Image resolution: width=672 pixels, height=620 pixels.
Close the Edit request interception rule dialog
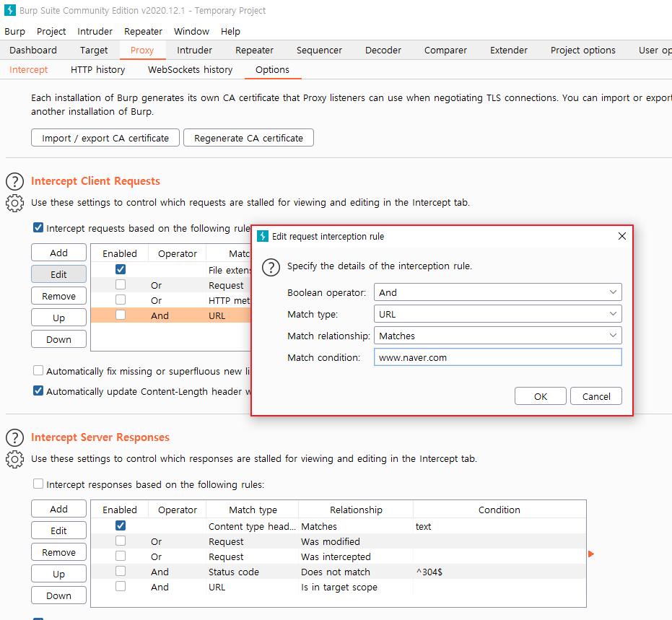tap(622, 236)
